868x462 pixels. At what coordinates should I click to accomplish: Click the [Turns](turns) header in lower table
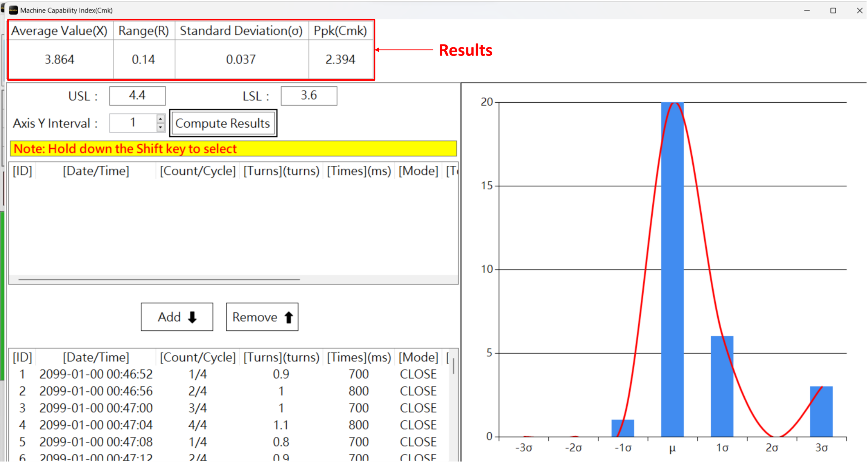pos(281,357)
